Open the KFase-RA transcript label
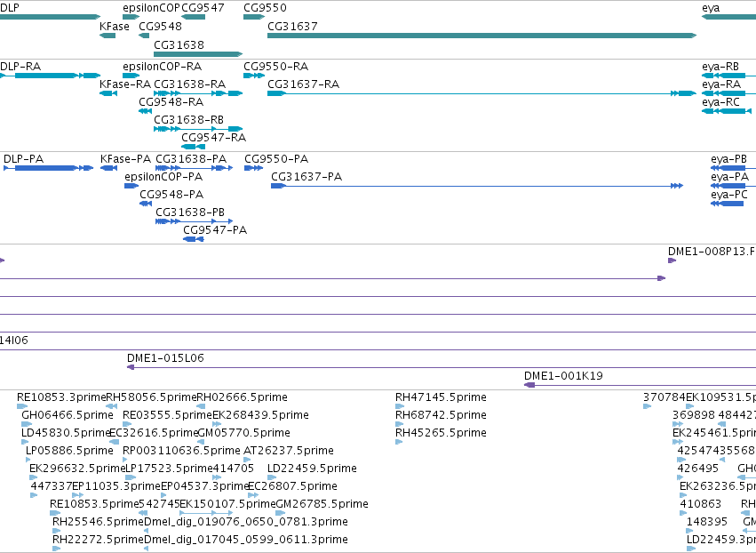Viewport: 756px width, 553px height. coord(125,84)
